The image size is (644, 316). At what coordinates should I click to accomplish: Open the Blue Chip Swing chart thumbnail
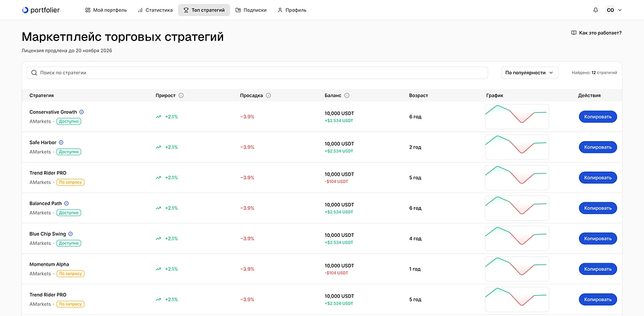tap(517, 239)
